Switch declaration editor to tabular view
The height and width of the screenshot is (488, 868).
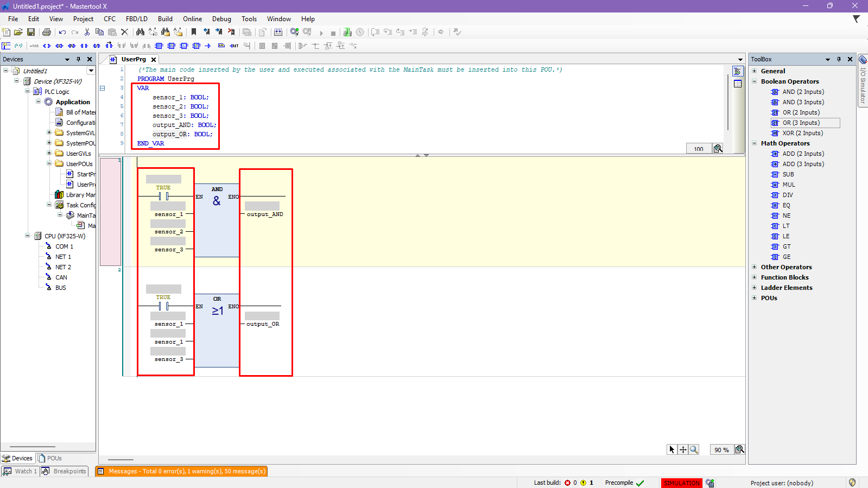[737, 84]
